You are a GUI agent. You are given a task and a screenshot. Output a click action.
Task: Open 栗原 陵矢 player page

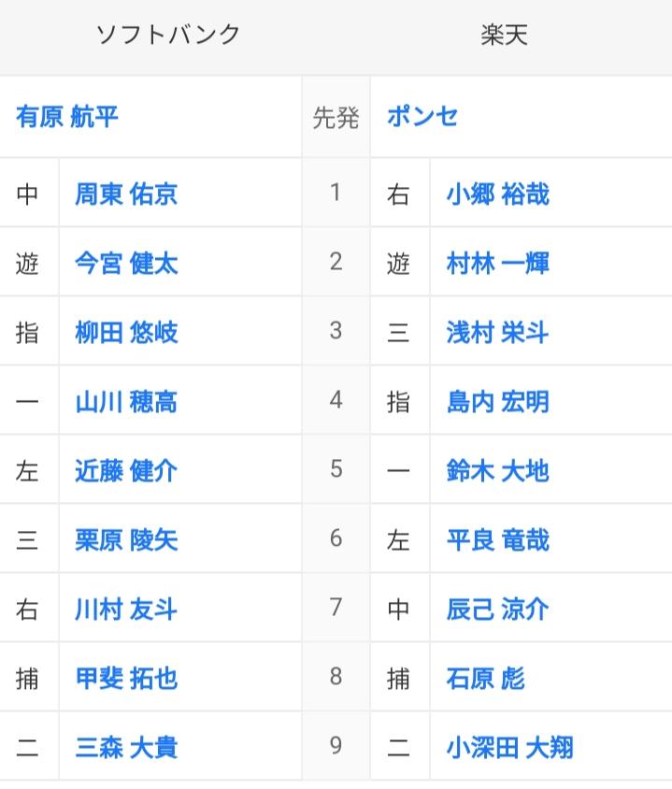point(126,540)
